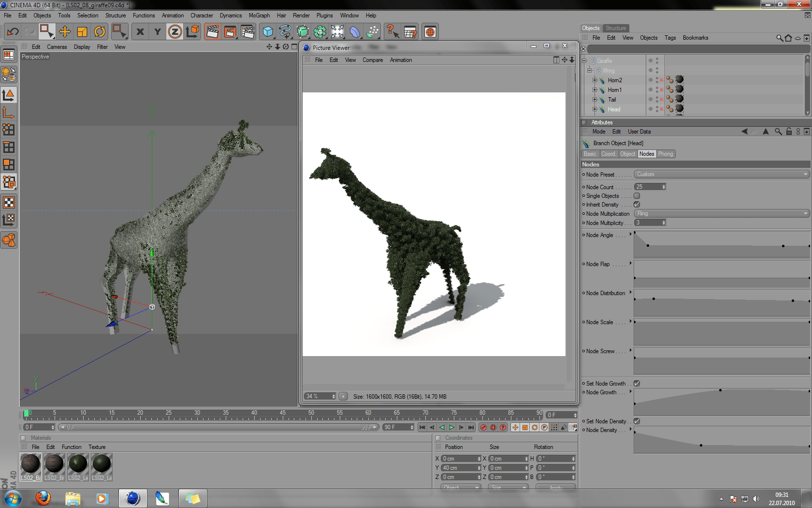Screen dimensions: 812x508
Task: Toggle the Z axis lock icon
Action: [174, 31]
